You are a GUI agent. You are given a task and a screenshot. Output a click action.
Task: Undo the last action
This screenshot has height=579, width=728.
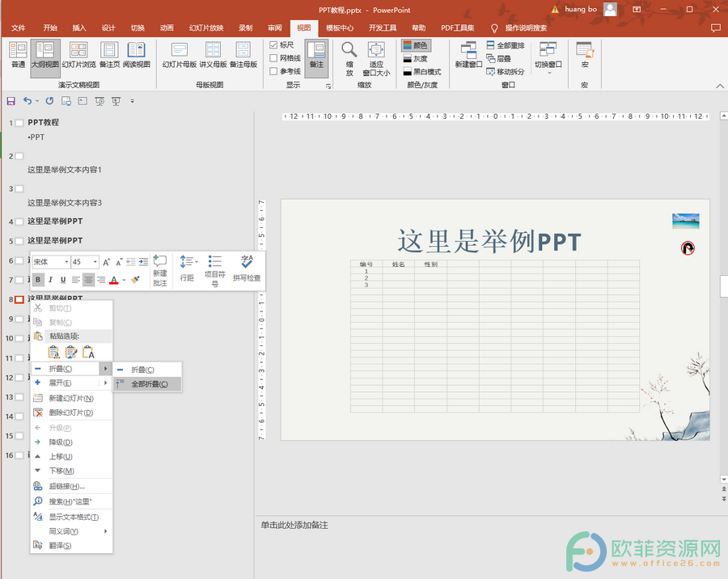(28, 101)
